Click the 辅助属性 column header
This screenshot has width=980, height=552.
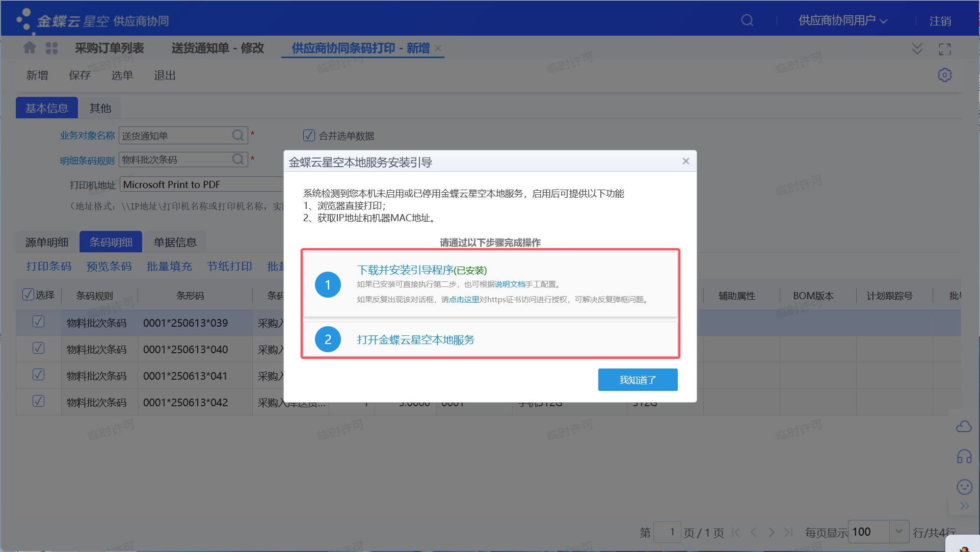point(737,296)
